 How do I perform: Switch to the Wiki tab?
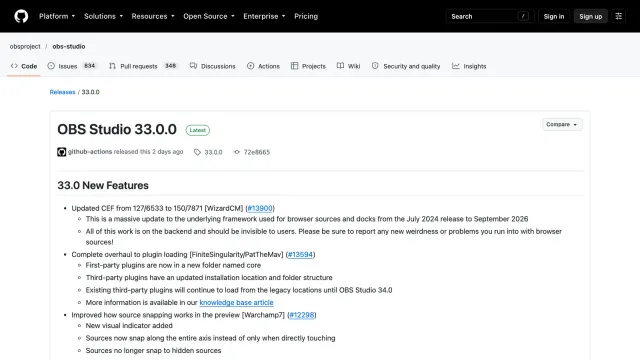click(x=349, y=66)
